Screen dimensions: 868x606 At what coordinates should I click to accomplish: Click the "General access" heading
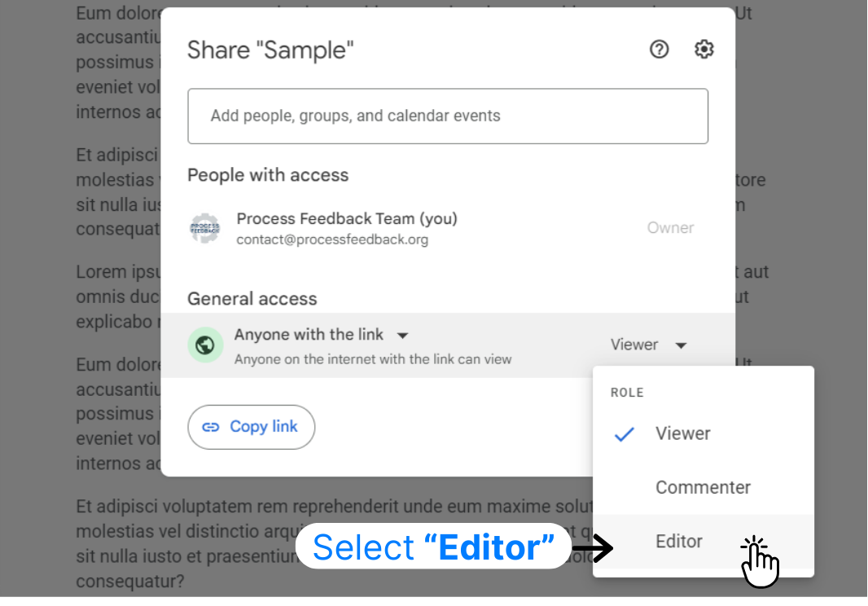point(252,299)
